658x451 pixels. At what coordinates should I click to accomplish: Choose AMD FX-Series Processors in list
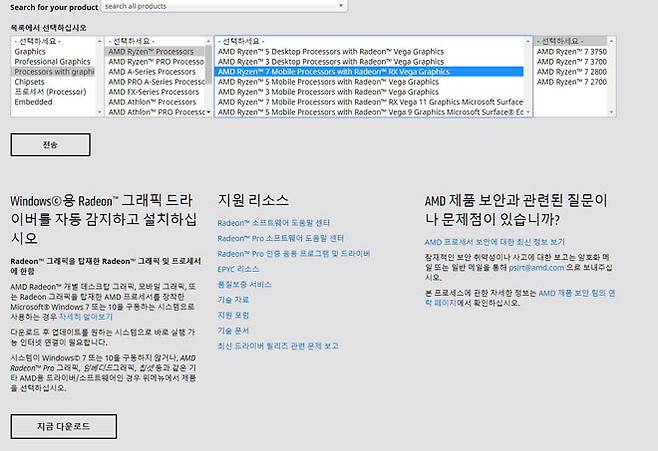(153, 92)
